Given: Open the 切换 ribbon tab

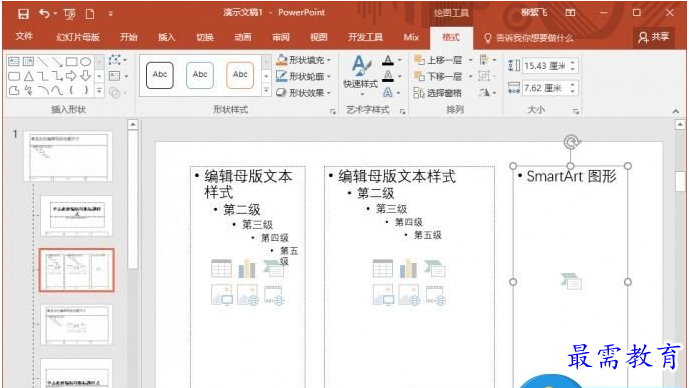Looking at the screenshot, I should click(x=205, y=37).
